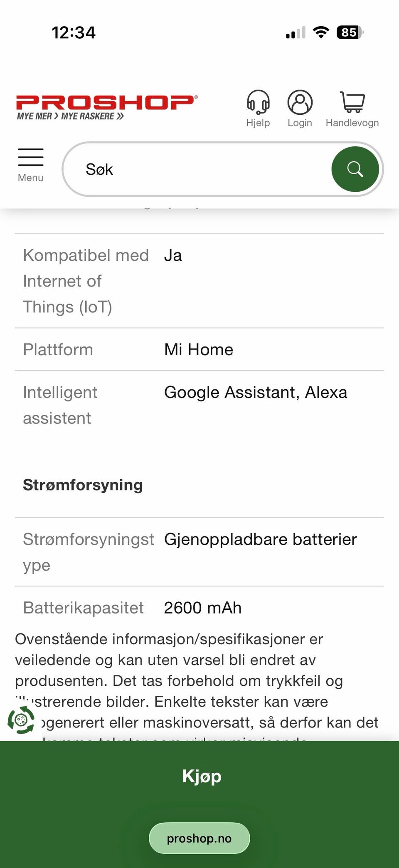Open the hamburger Menu
The image size is (399, 868).
pyautogui.click(x=30, y=165)
